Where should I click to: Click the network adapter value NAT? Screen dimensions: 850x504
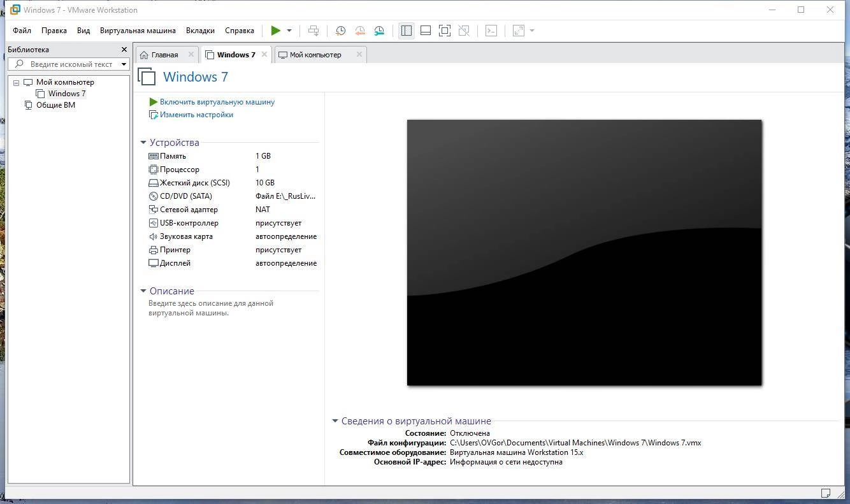(263, 210)
